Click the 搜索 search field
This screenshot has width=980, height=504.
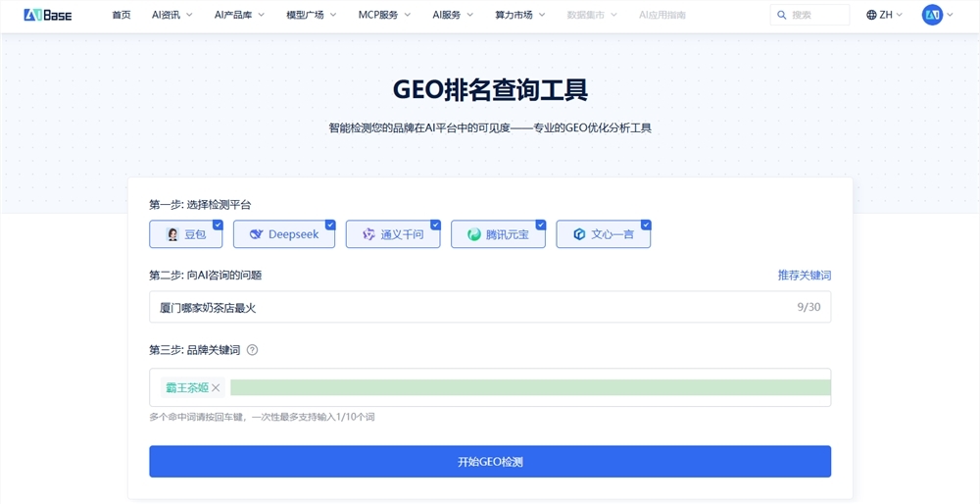[x=810, y=15]
